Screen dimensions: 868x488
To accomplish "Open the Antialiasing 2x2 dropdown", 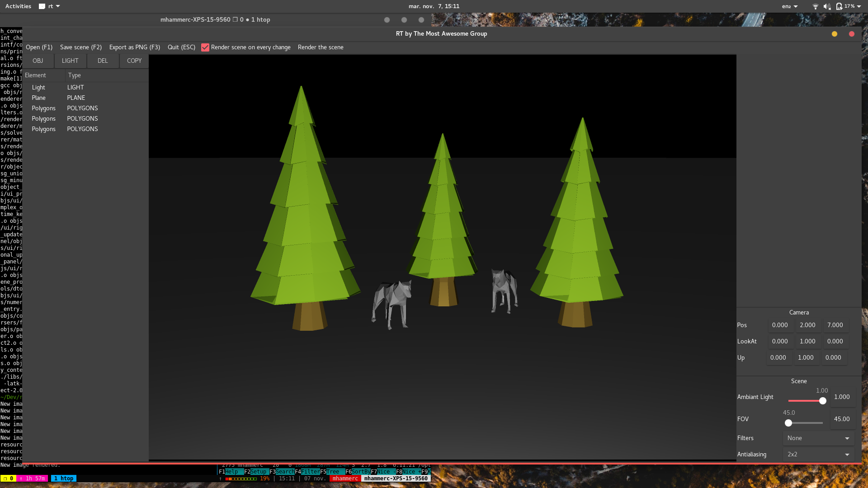I will 818,455.
